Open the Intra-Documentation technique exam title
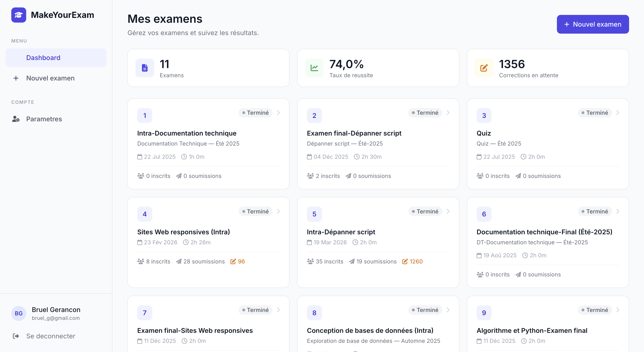644x352 pixels. tap(187, 133)
